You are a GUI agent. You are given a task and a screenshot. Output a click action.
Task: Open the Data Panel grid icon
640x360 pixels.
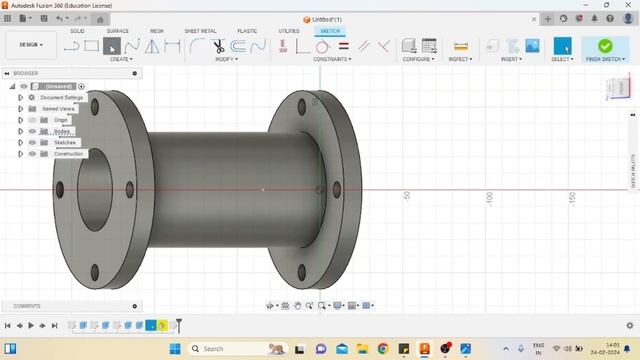[x=7, y=18]
